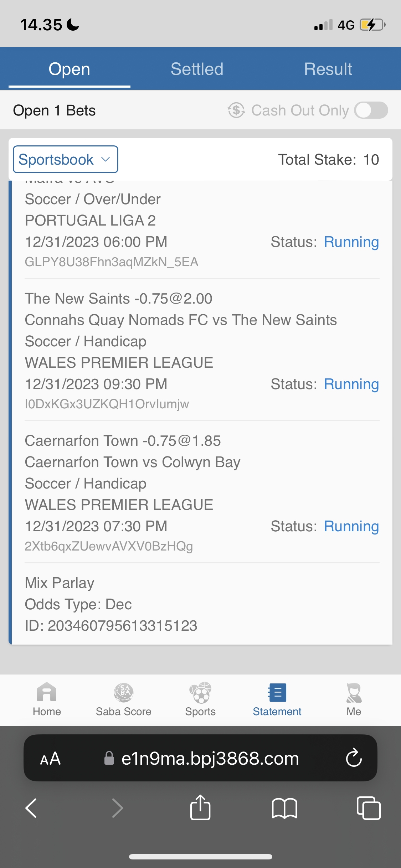Tap the e1n9ma.bpj3868.com address field
This screenshot has height=868, width=401.
pos(210,758)
